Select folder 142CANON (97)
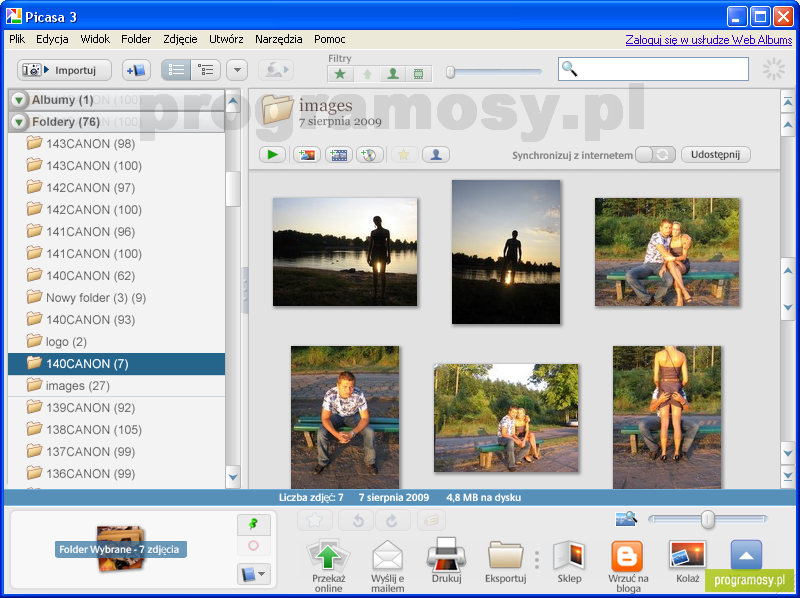Image resolution: width=800 pixels, height=598 pixels. pos(116,188)
